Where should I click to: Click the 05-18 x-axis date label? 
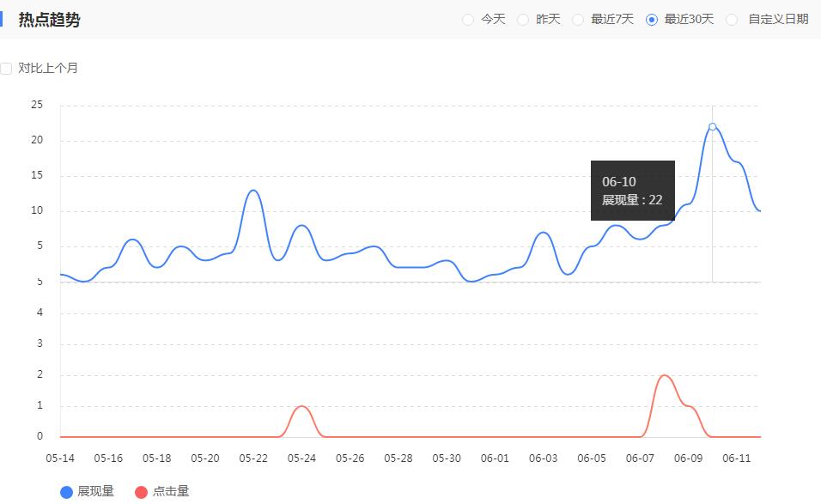156,458
